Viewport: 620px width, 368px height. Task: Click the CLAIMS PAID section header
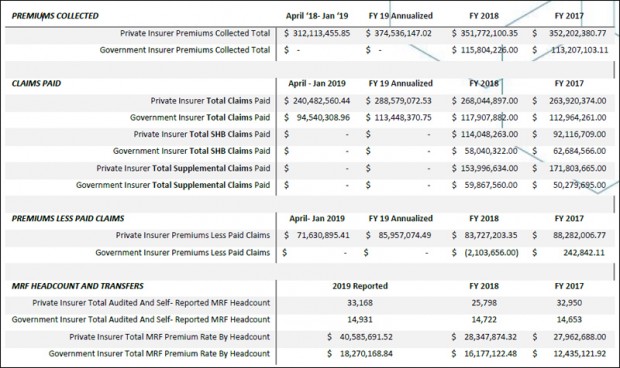point(36,83)
